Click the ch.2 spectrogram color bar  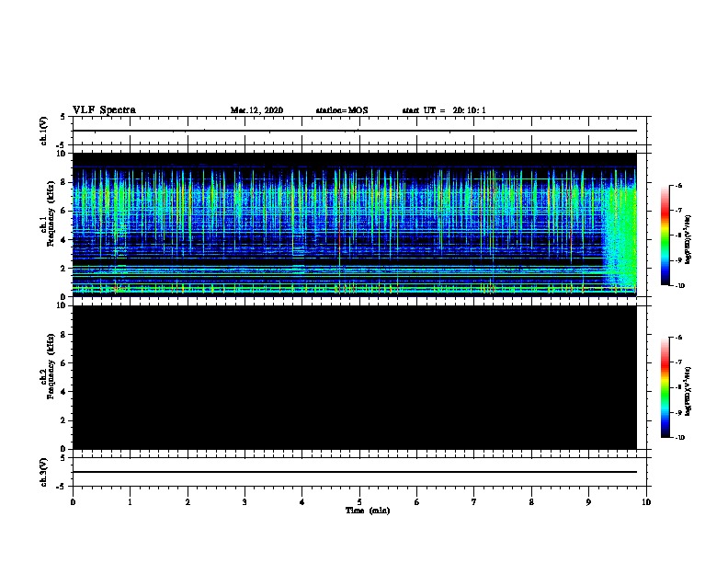point(665,387)
